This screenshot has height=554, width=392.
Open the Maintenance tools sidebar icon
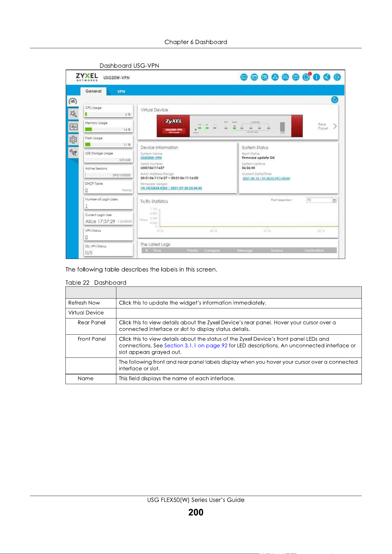pos(73,152)
